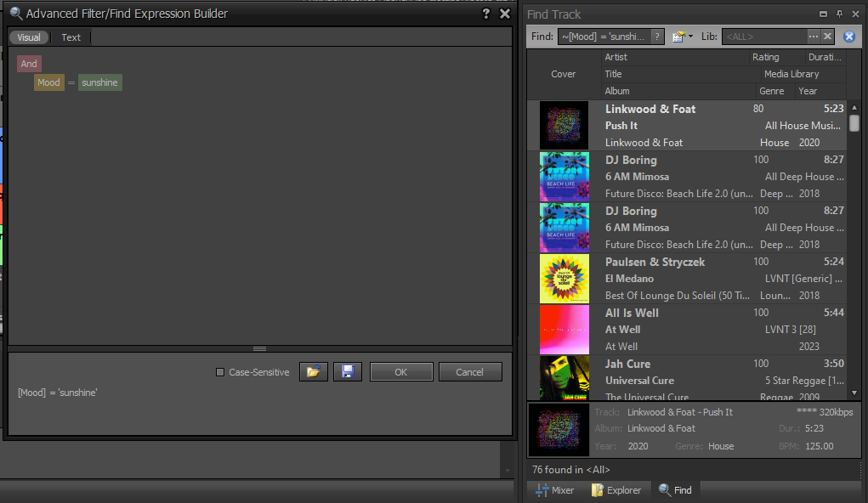
Task: Browse libraries with the ellipsis button
Action: pos(814,37)
